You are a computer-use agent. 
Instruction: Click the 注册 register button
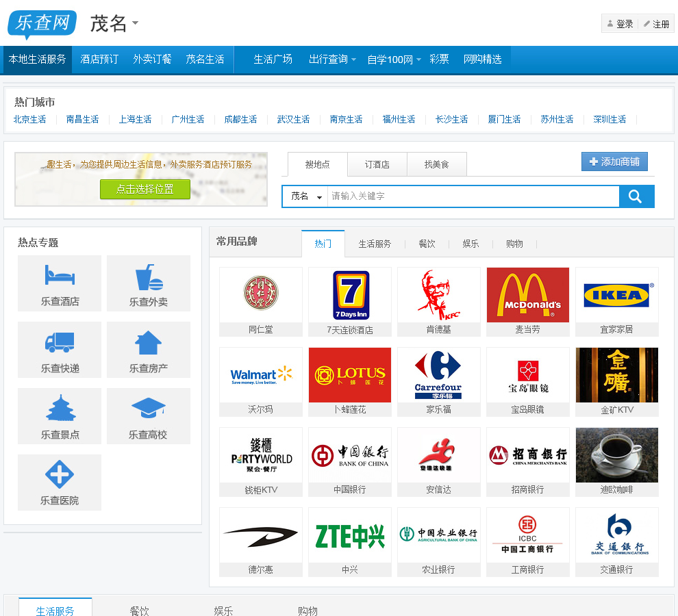[x=656, y=24]
